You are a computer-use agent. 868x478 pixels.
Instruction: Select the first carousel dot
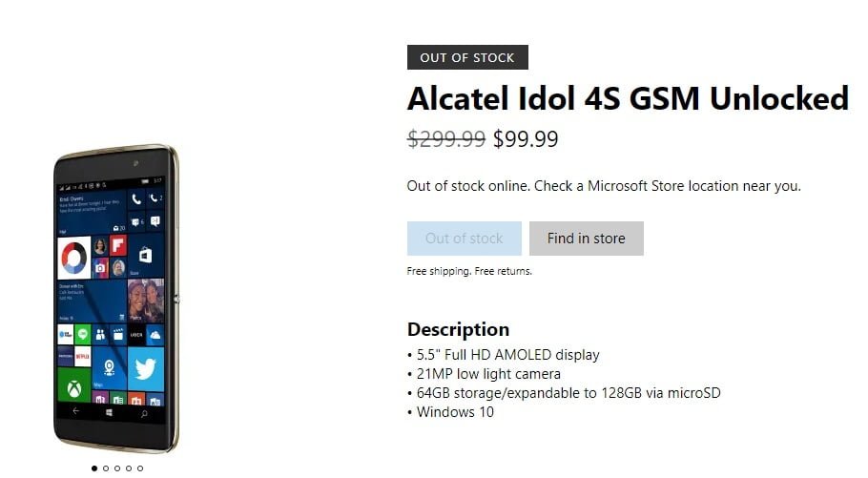click(94, 468)
